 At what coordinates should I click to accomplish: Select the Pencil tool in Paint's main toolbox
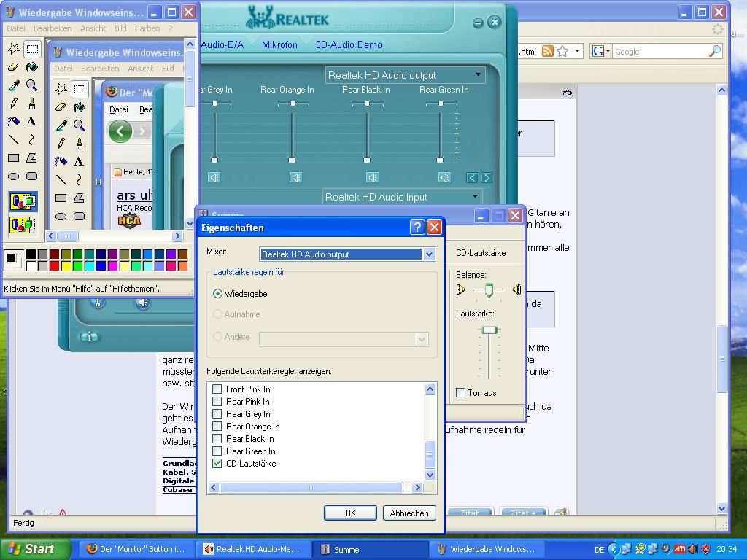[14, 104]
